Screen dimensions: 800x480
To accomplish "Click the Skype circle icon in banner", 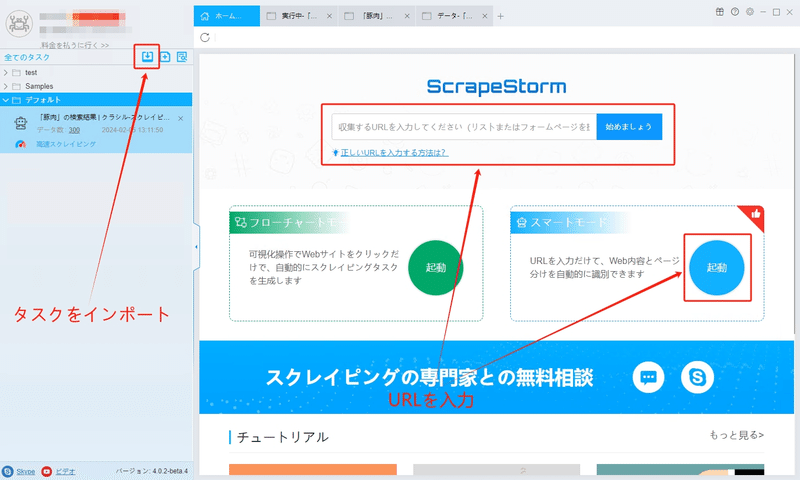I will pos(697,377).
